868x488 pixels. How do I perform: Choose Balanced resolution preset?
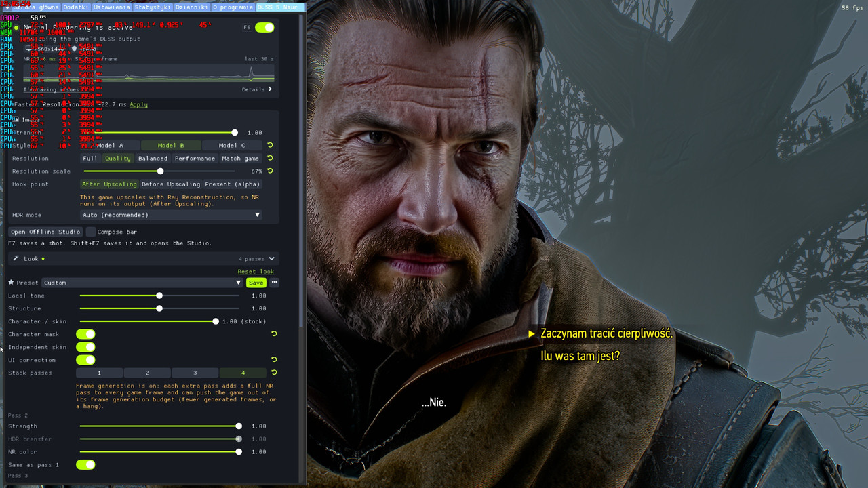153,158
